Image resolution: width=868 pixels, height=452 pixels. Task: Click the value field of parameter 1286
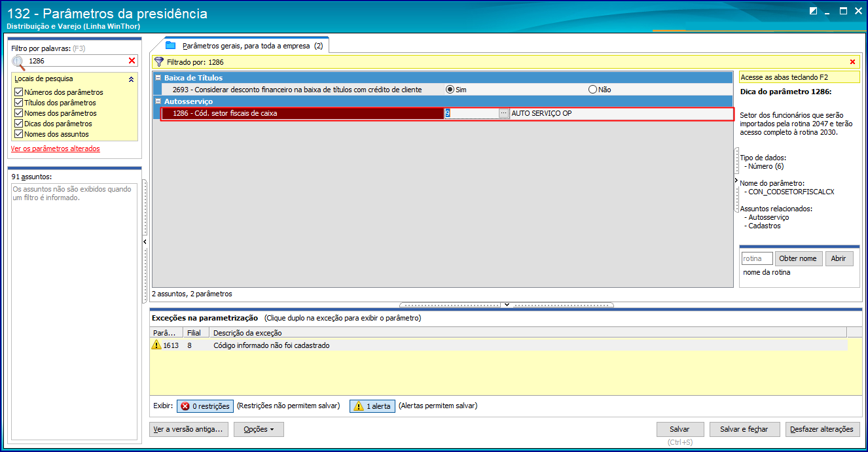click(x=471, y=113)
